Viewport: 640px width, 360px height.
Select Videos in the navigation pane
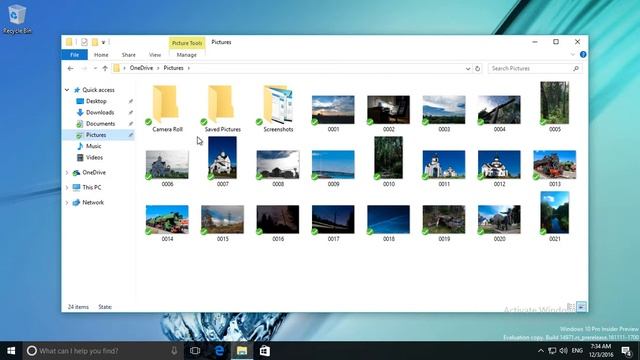tap(94, 157)
